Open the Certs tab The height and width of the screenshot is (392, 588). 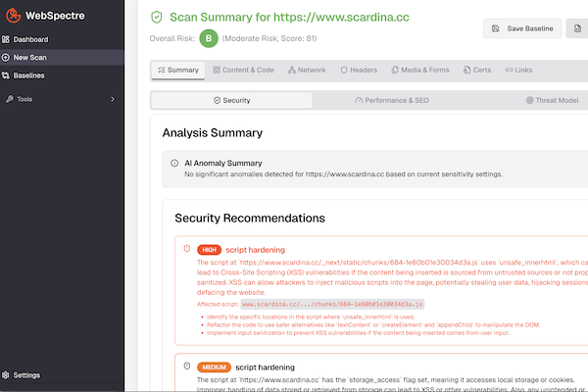point(477,71)
